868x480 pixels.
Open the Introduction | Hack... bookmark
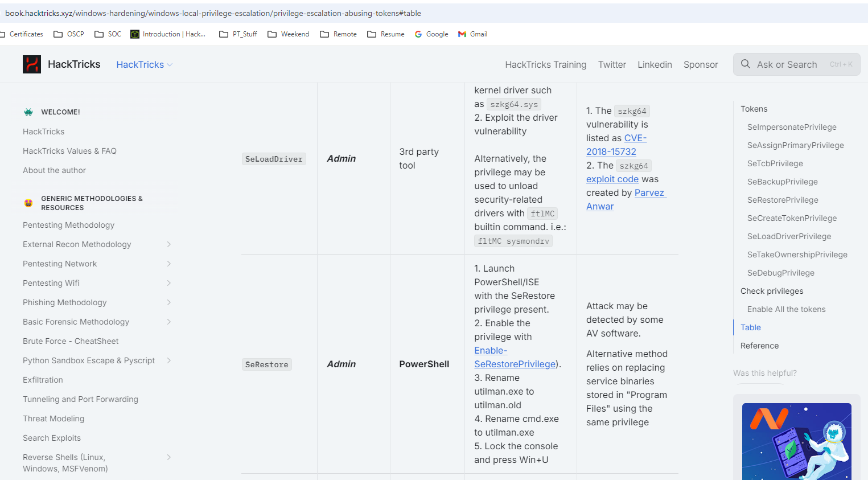coord(168,34)
